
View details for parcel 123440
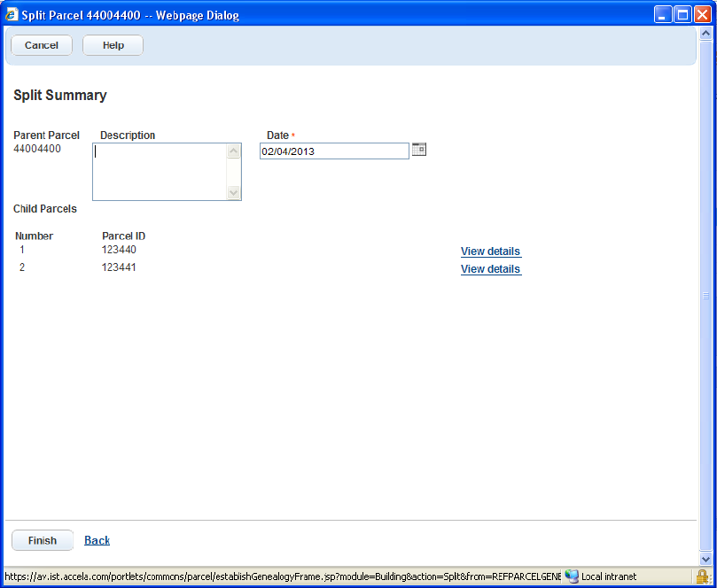coord(491,251)
